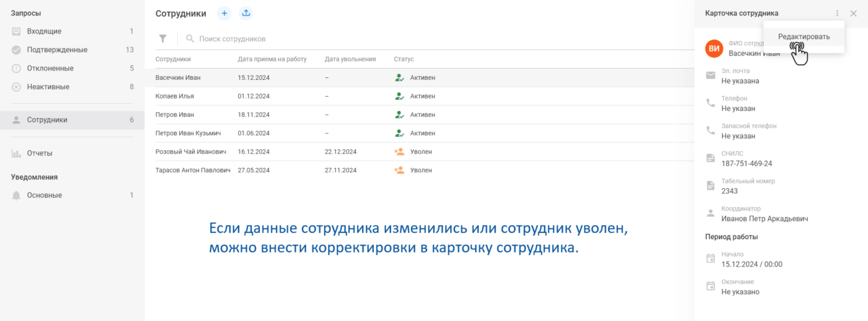
Task: Show Неактивные requests
Action: click(x=48, y=87)
